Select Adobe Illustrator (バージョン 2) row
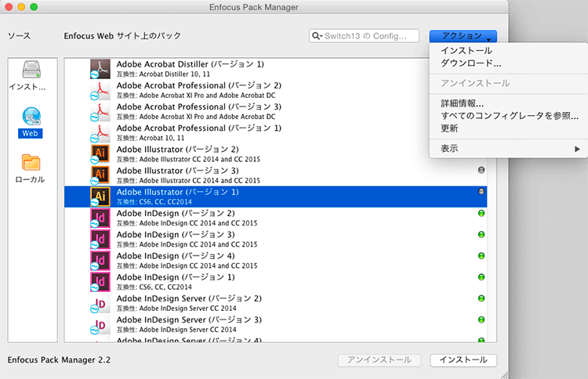 pos(276,154)
